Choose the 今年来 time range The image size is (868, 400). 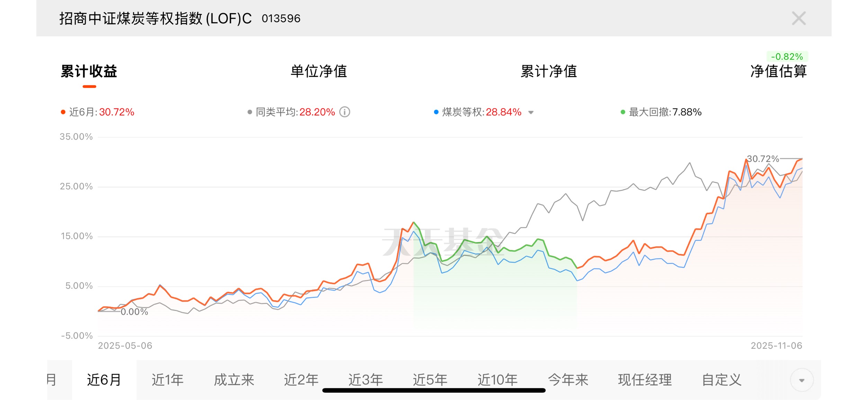568,380
